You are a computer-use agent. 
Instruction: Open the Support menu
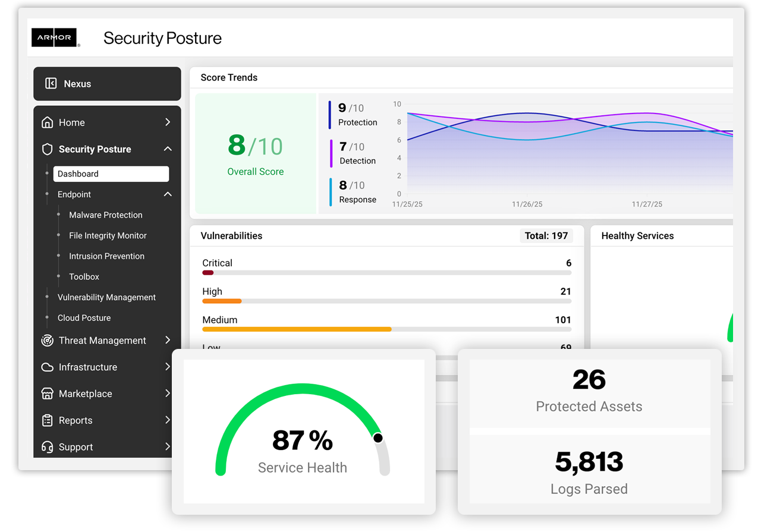point(76,447)
